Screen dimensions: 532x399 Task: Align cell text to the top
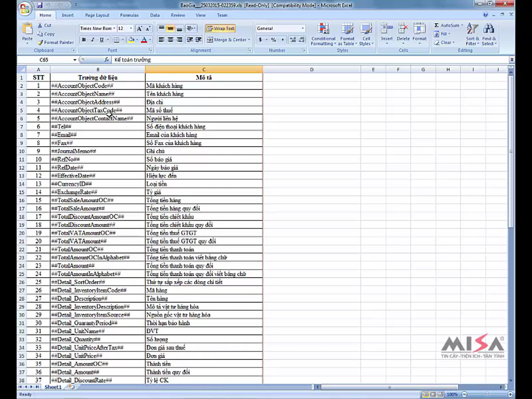(x=161, y=29)
